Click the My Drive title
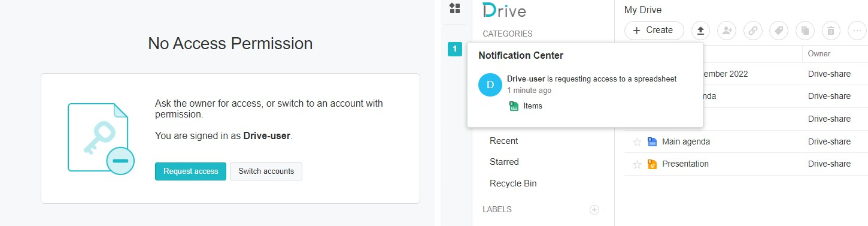The width and height of the screenshot is (868, 226). (642, 10)
